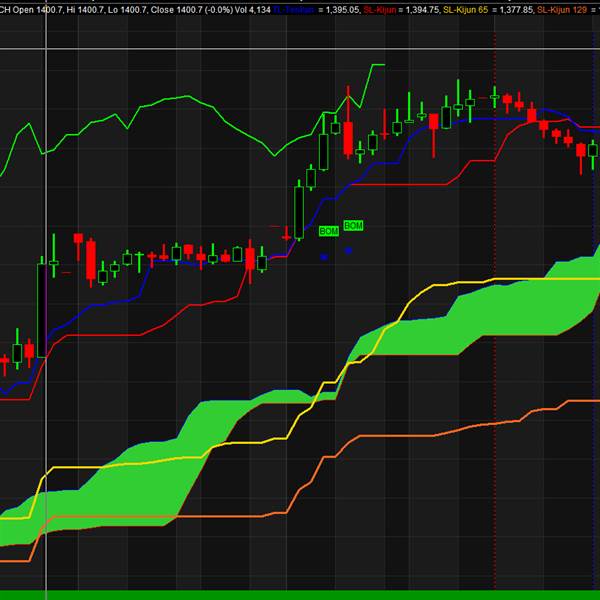Click the yellow SL-Kijun 65 label
Viewport: 600px width, 600px height.
pos(466,10)
